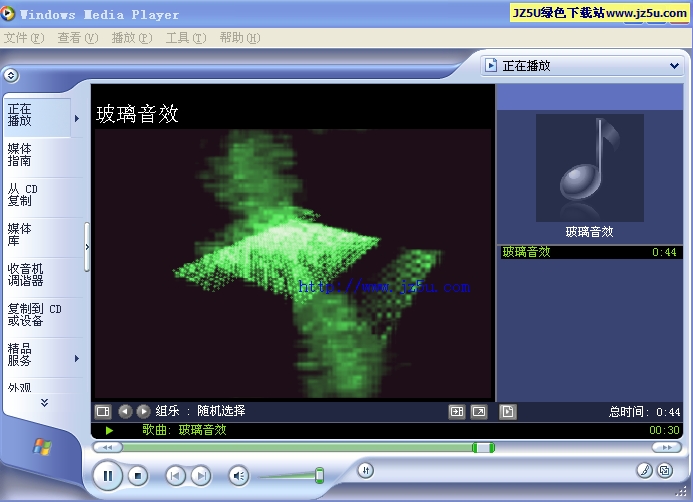693x502 pixels.
Task: Grab the window resize grip corner
Action: (x=681, y=491)
